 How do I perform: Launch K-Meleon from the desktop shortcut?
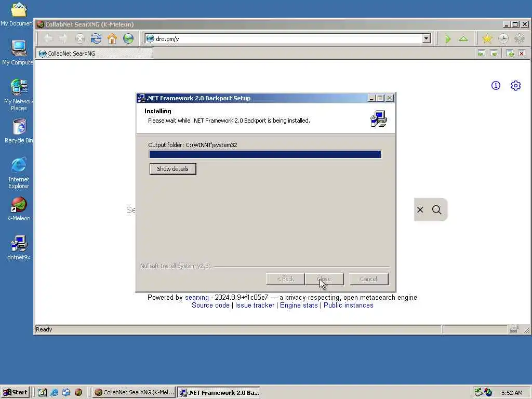tap(19, 209)
